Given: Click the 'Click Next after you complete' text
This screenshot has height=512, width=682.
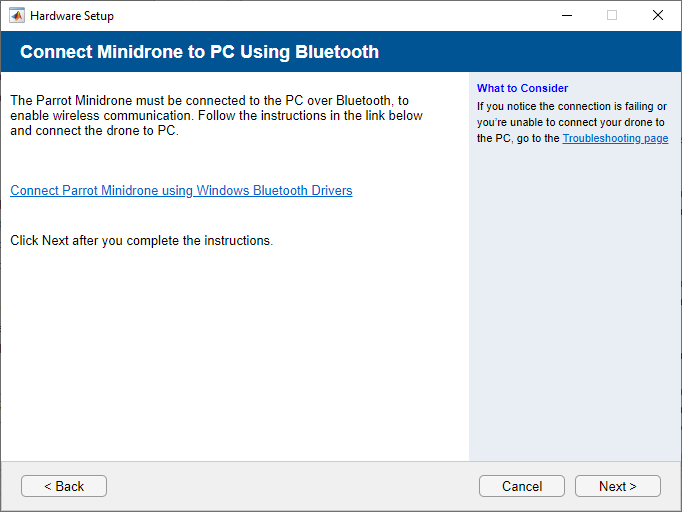Looking at the screenshot, I should (141, 240).
